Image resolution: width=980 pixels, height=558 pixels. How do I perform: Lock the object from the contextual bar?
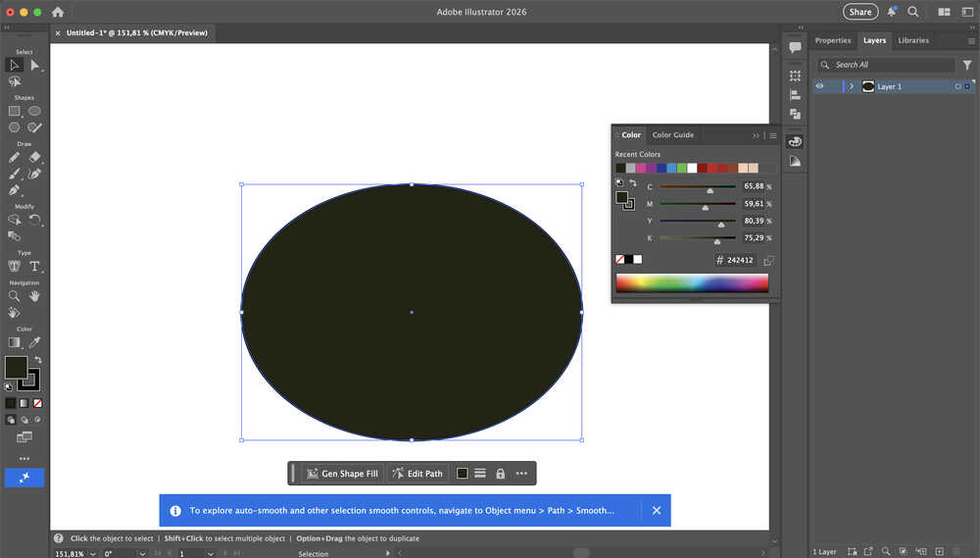(x=500, y=474)
